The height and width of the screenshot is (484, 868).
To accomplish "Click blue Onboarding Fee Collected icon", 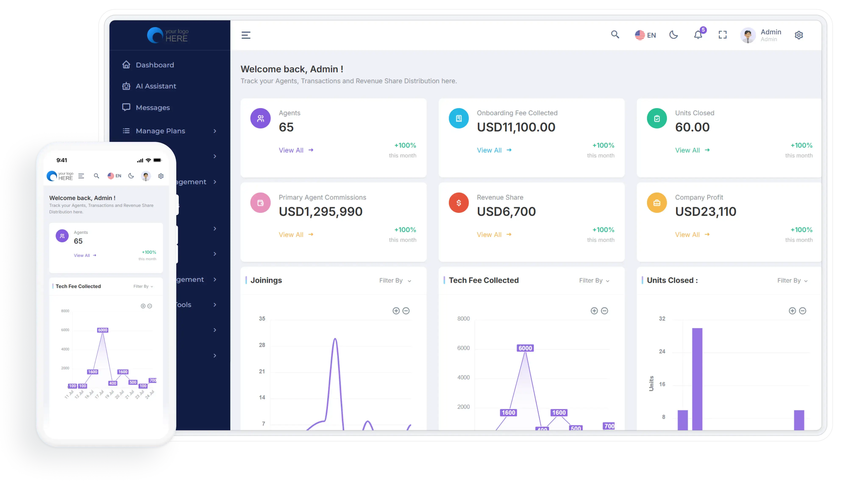I will click(x=458, y=118).
